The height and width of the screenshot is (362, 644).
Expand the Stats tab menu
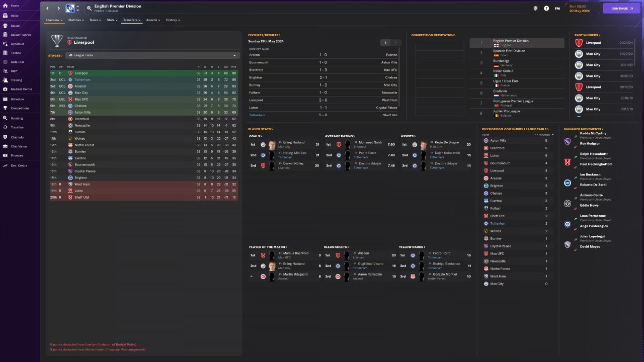coord(112,20)
